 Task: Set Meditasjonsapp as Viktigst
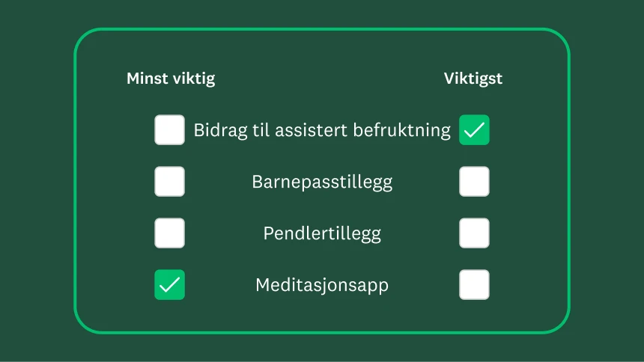point(474,285)
